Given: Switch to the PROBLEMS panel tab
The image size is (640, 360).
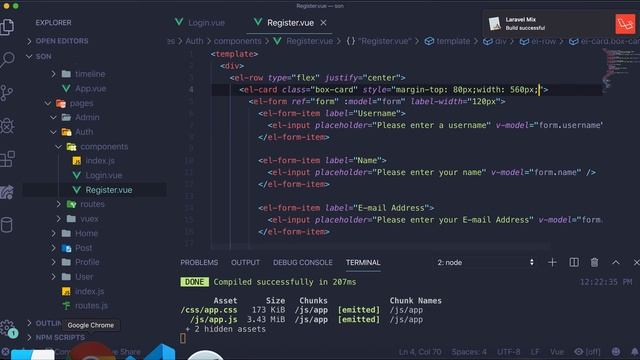Looking at the screenshot, I should click(199, 262).
